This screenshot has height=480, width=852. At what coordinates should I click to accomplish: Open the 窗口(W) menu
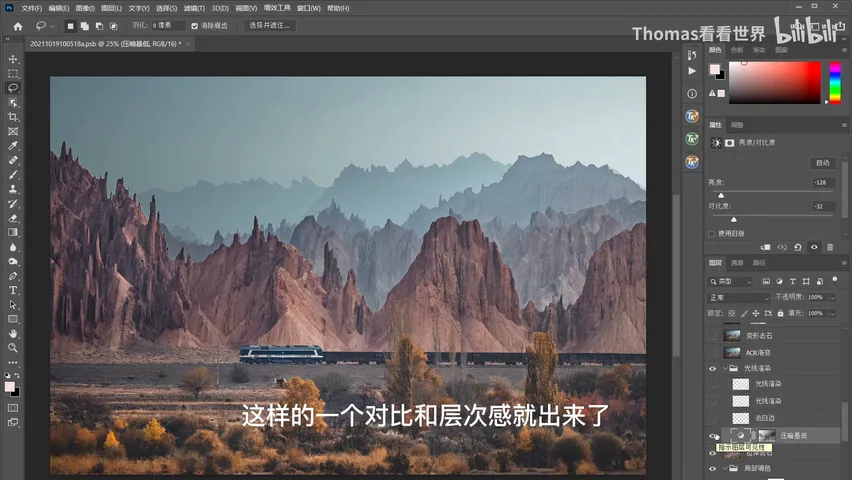[309, 8]
